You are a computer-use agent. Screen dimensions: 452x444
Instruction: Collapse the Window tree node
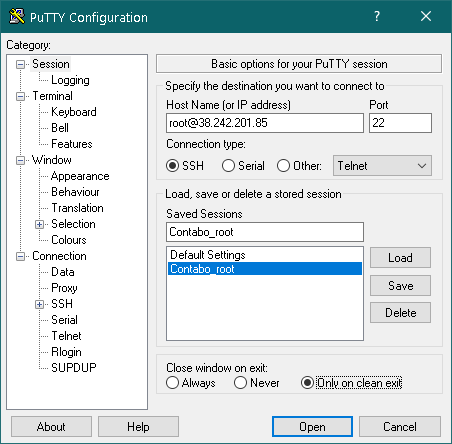point(20,160)
